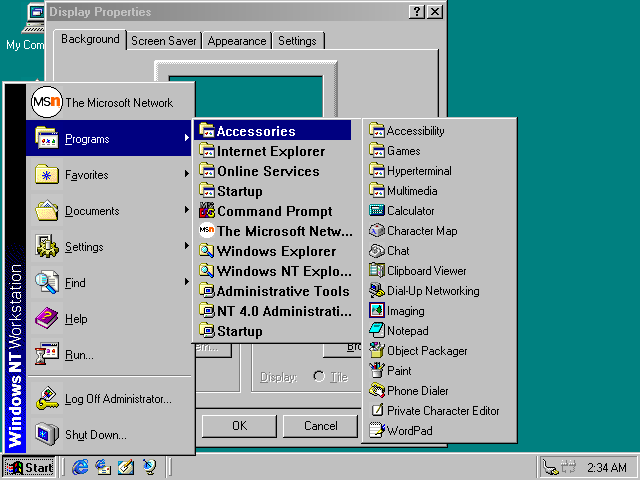Image resolution: width=640 pixels, height=480 pixels.
Task: Switch to the Settings tab
Action: click(x=298, y=41)
